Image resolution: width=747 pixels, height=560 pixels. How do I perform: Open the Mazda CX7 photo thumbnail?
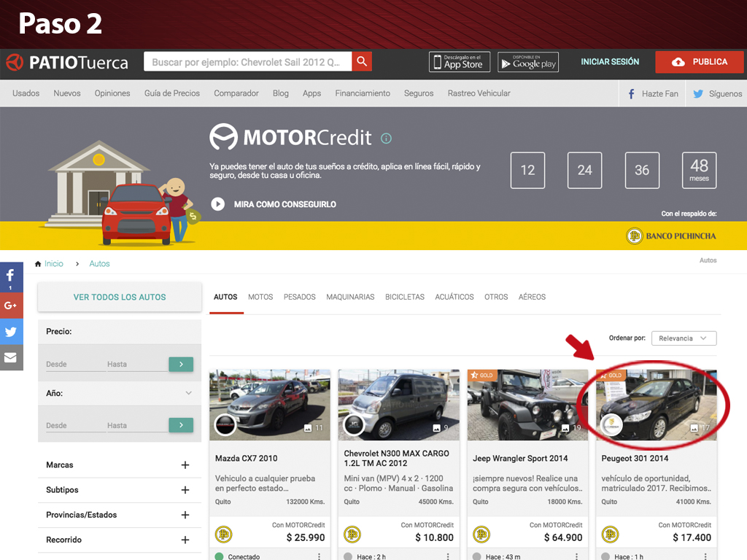pyautogui.click(x=270, y=405)
